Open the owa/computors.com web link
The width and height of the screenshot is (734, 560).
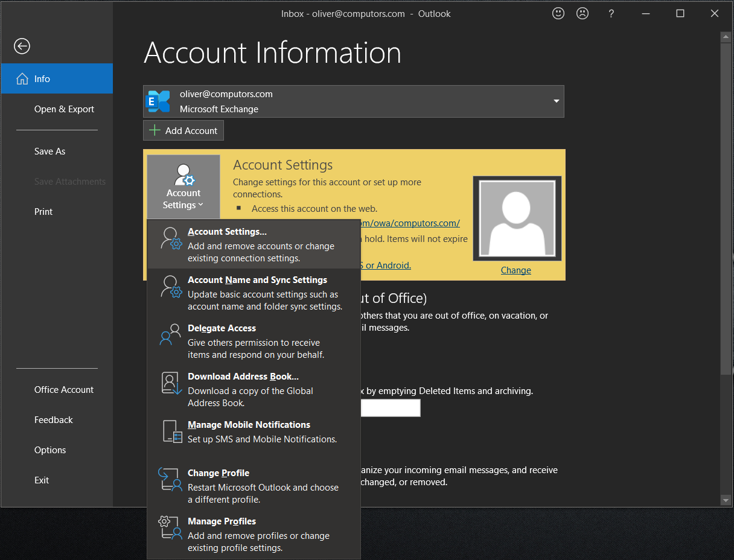410,223
